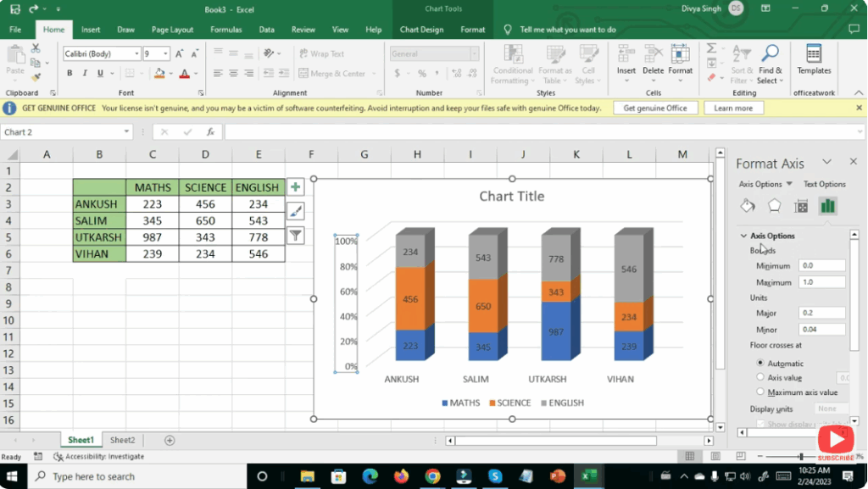
Task: Switch to the Chart Design tab
Action: [421, 30]
